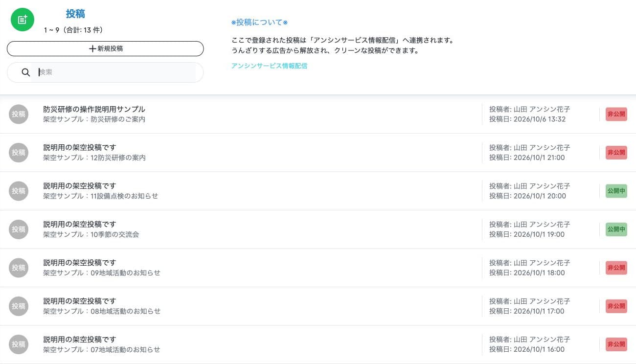Click the post date 2026/10/1 20:00

(540, 196)
